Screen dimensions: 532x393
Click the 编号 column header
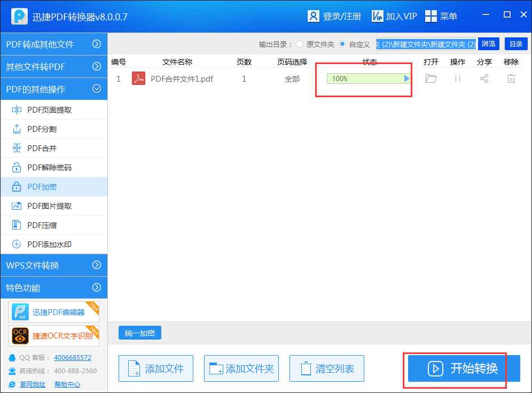[119, 62]
